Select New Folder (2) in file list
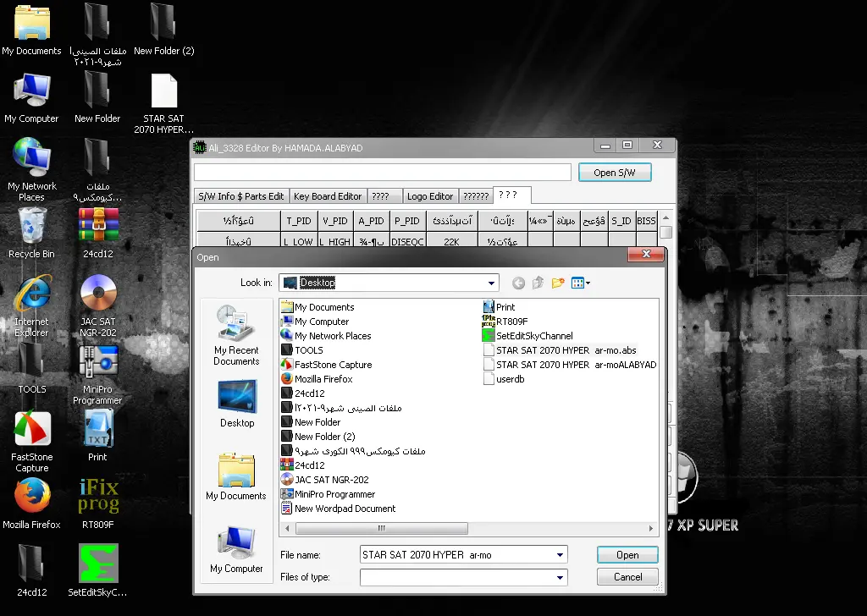This screenshot has width=867, height=616. (318, 437)
